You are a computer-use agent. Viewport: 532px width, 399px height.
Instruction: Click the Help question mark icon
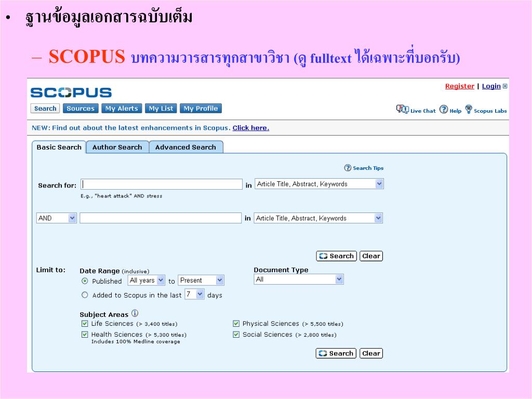pyautogui.click(x=444, y=109)
